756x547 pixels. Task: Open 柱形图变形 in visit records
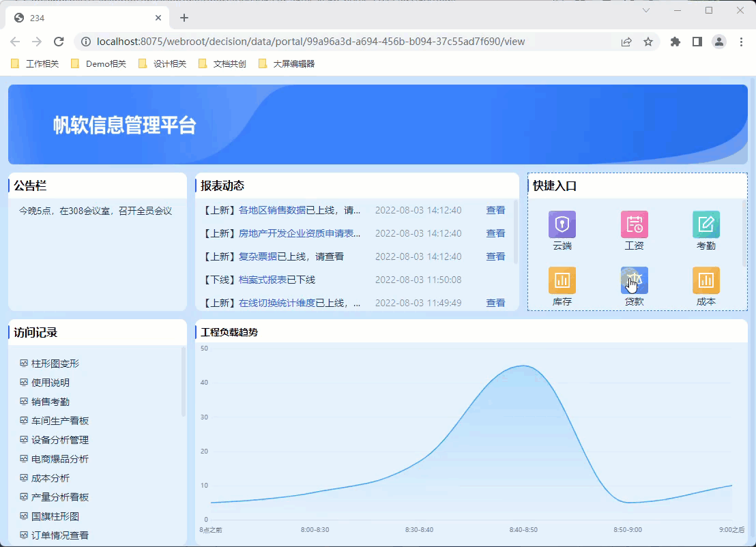pos(55,364)
